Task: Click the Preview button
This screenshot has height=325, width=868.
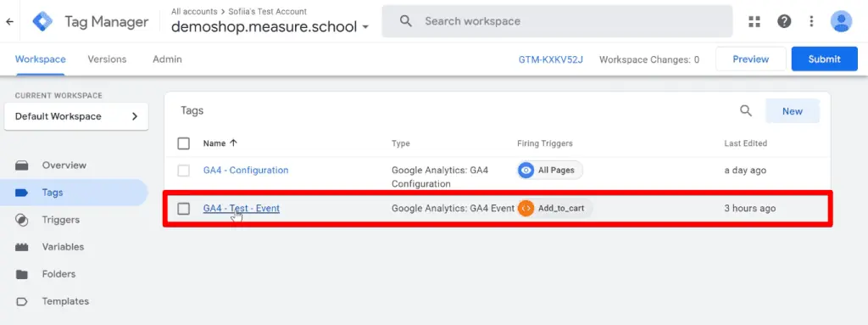Action: (751, 59)
